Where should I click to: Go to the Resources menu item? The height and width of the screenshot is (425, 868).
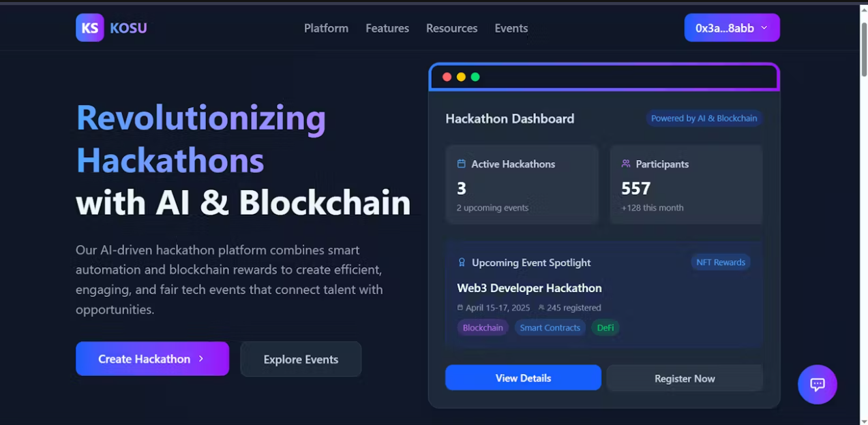coord(451,28)
